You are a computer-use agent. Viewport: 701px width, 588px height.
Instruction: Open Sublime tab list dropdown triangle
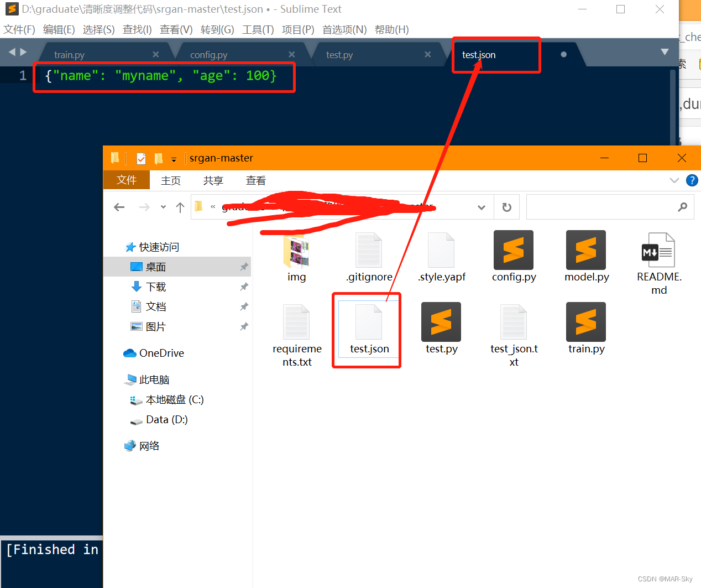click(665, 52)
